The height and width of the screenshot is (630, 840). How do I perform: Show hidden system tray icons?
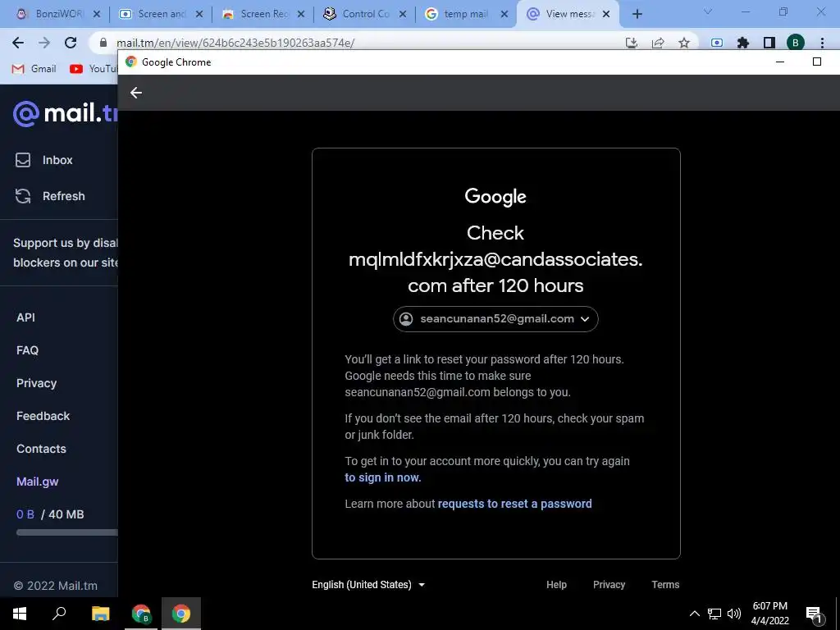(694, 614)
